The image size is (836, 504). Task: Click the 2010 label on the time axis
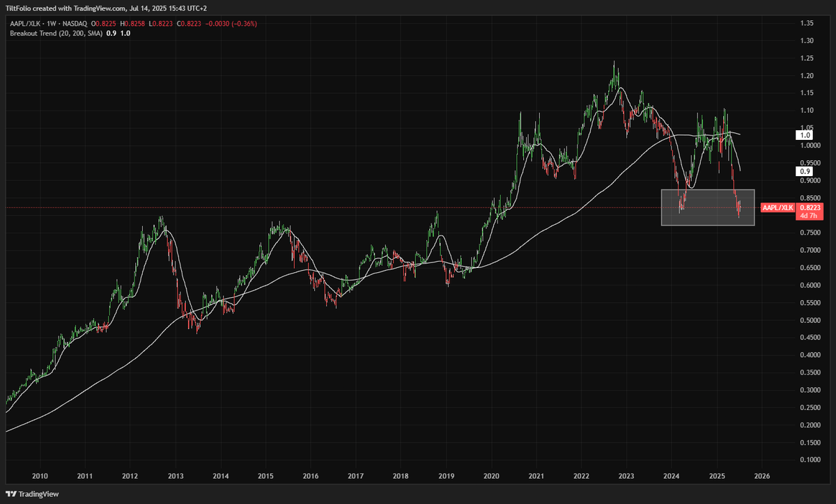coord(40,477)
